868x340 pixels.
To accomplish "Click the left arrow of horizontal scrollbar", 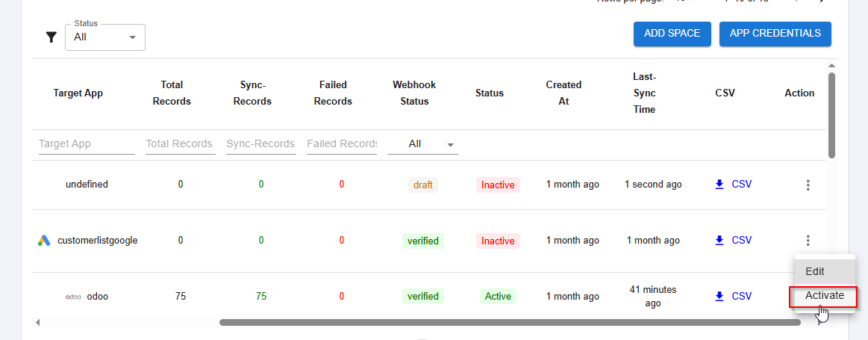I will pos(38,323).
